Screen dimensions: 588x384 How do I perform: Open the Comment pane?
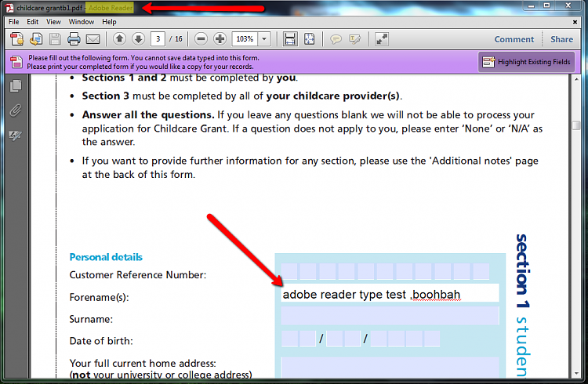point(514,39)
